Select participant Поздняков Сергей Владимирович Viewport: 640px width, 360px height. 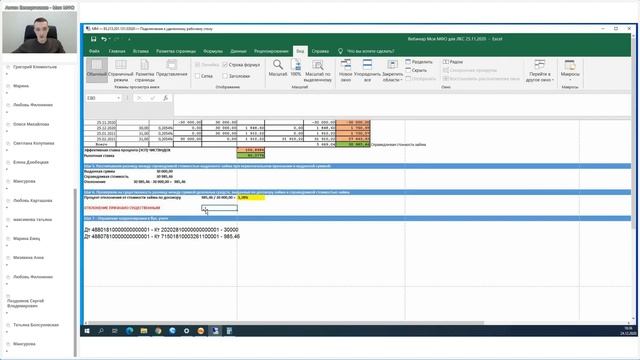[x=25, y=303]
